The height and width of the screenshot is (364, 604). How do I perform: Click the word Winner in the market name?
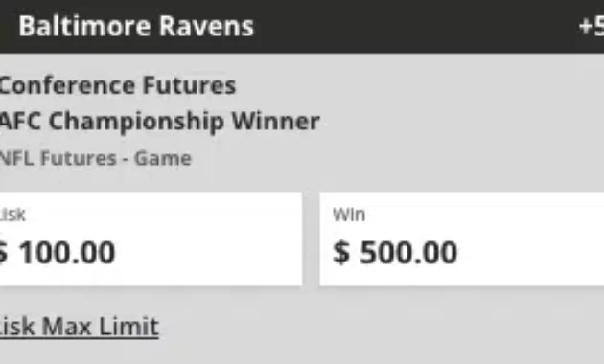click(x=276, y=121)
